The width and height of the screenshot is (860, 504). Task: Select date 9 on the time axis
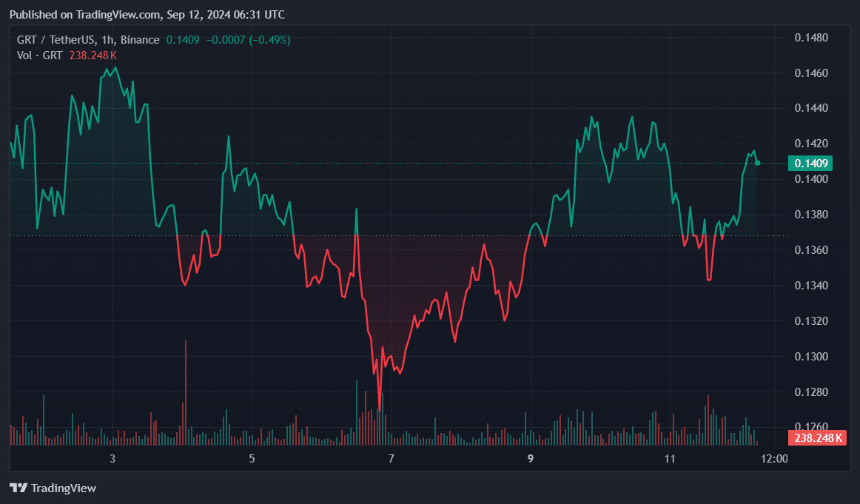coord(531,458)
